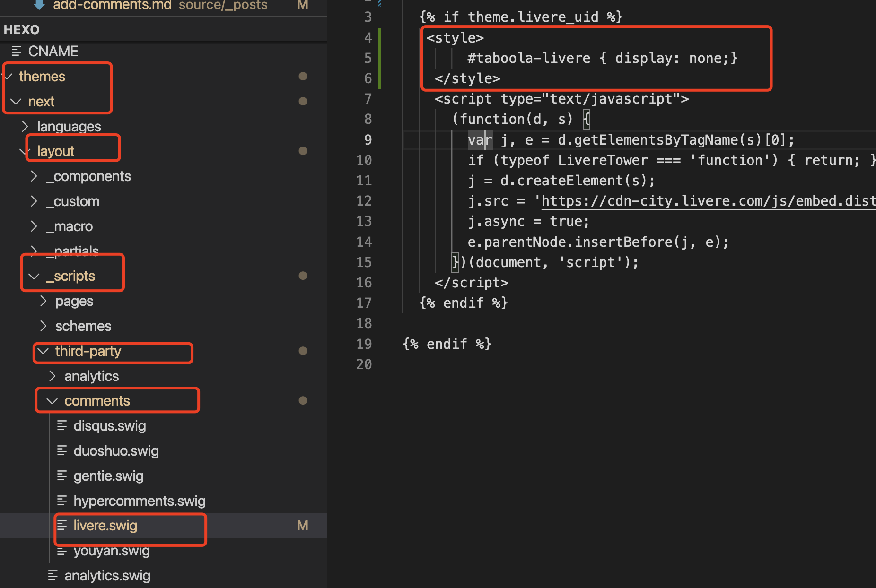Open youyan.swig in the file tree
The width and height of the screenshot is (876, 588).
coord(111,551)
